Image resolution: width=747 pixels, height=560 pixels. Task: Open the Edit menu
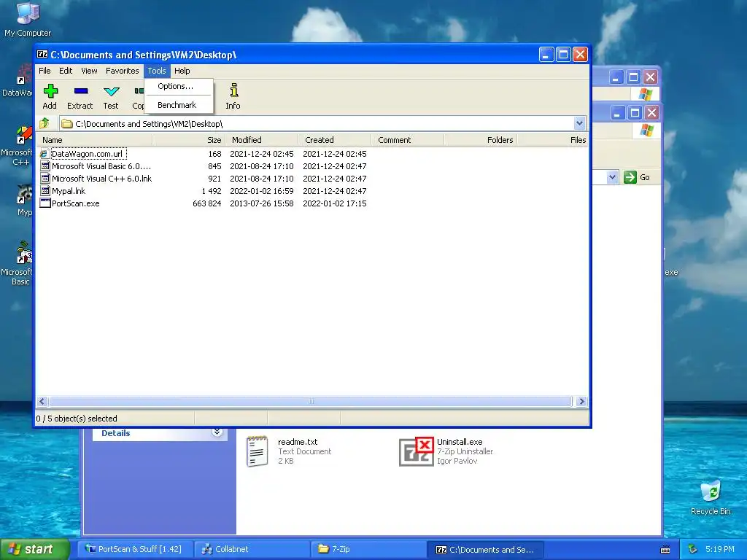(x=66, y=71)
